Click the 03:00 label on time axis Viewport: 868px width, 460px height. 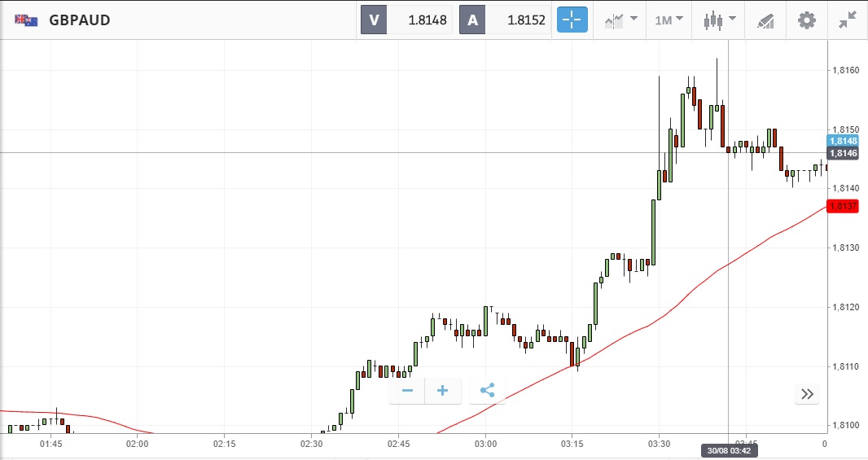(485, 444)
